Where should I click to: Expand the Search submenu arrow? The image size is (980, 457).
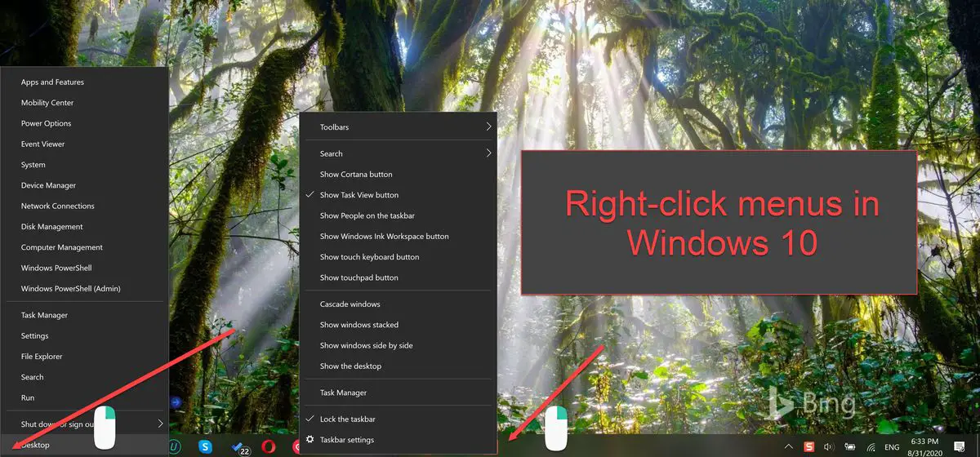pos(488,153)
